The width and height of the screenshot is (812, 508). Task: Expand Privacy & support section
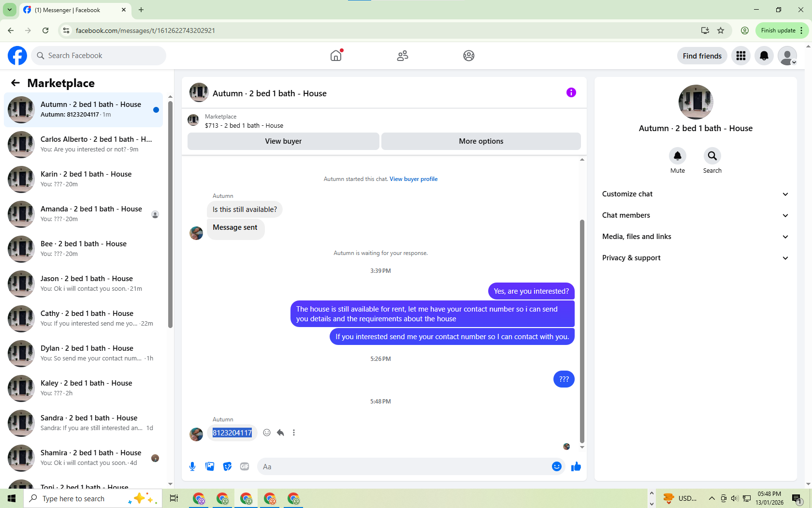pos(695,258)
